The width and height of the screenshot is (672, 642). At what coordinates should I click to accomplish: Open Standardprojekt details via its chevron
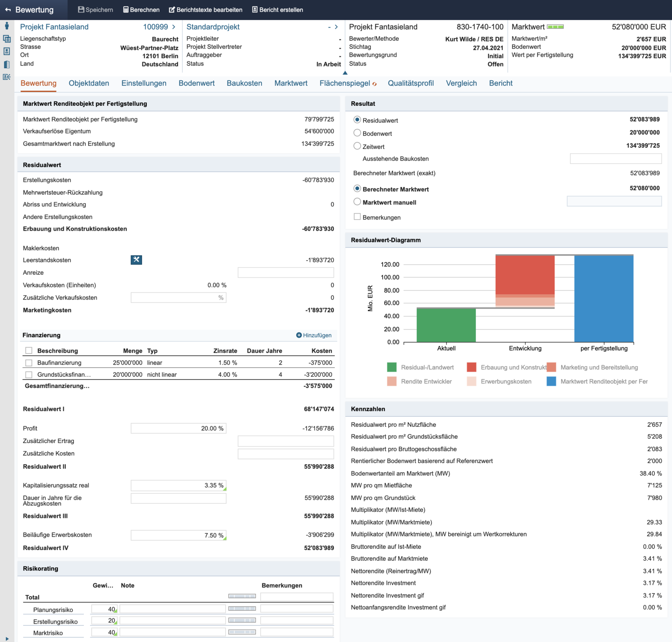click(x=336, y=27)
